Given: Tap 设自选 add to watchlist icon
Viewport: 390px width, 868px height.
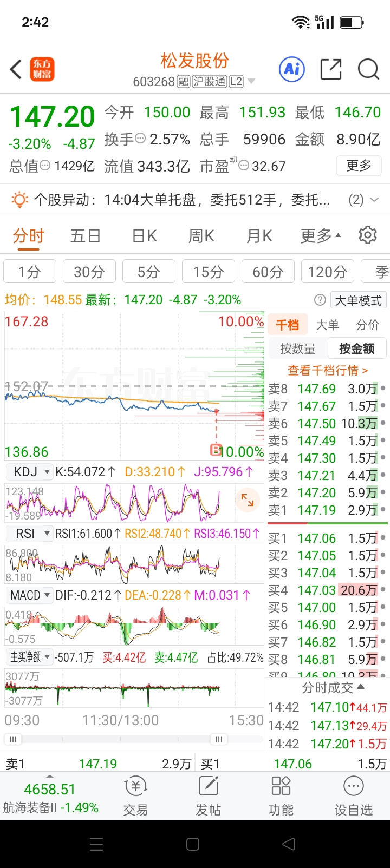Looking at the screenshot, I should coord(354,796).
